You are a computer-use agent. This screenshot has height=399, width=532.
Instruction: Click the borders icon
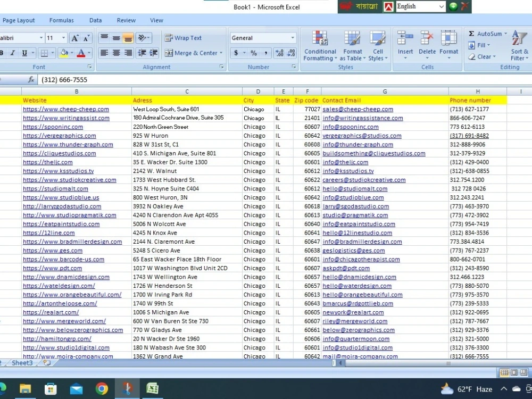(44, 53)
